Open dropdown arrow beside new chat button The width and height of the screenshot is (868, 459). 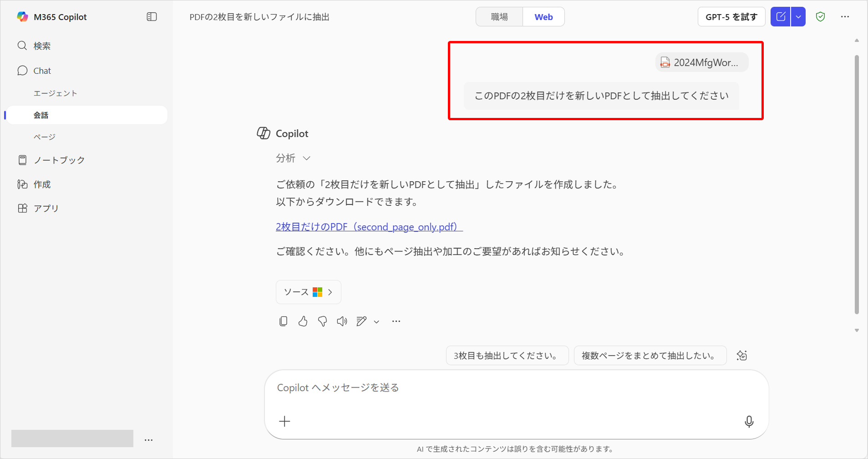click(x=798, y=17)
